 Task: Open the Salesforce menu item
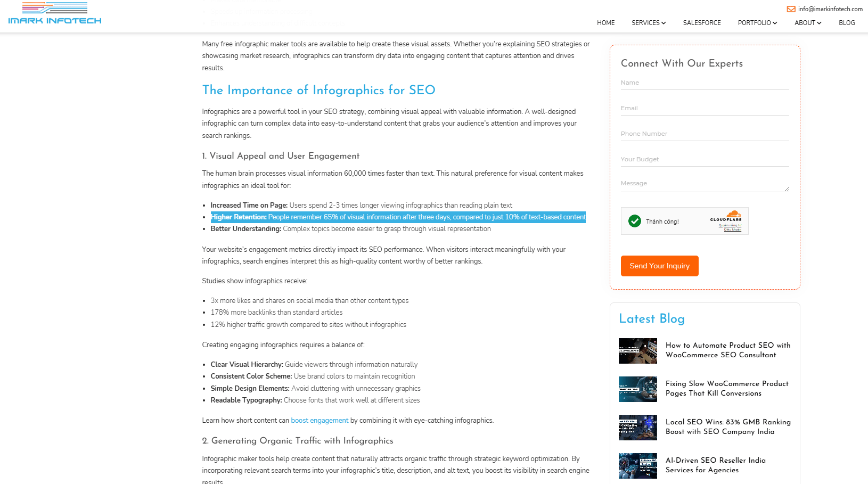tap(702, 23)
